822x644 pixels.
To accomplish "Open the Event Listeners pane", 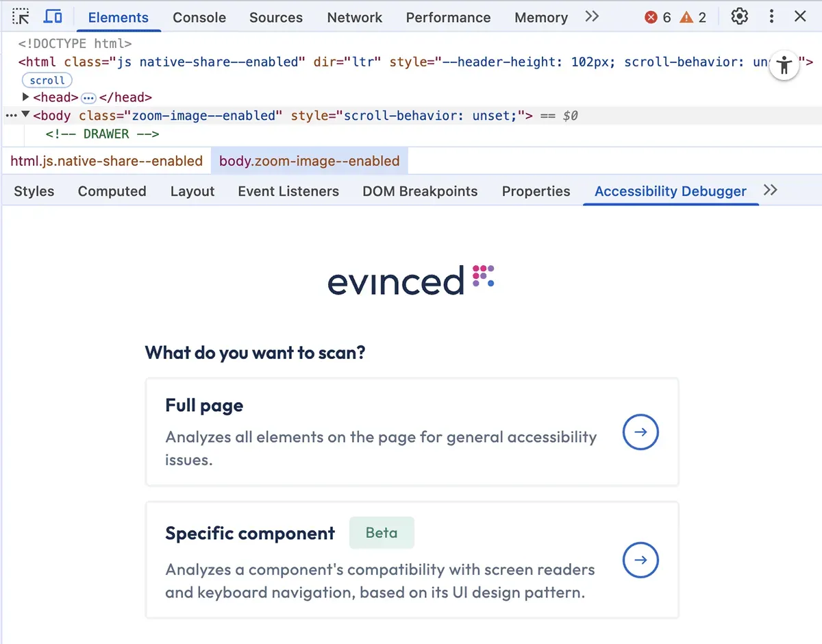I will pos(288,191).
